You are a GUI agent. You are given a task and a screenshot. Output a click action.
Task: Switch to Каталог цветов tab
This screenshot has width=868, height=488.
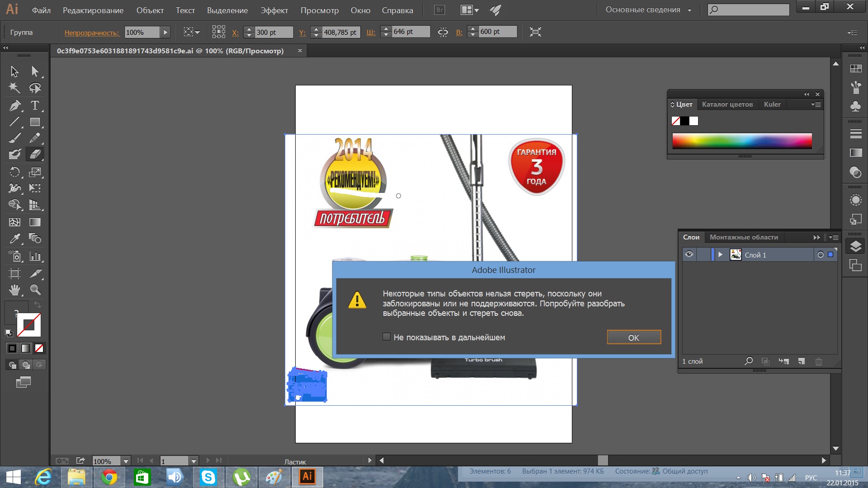726,104
